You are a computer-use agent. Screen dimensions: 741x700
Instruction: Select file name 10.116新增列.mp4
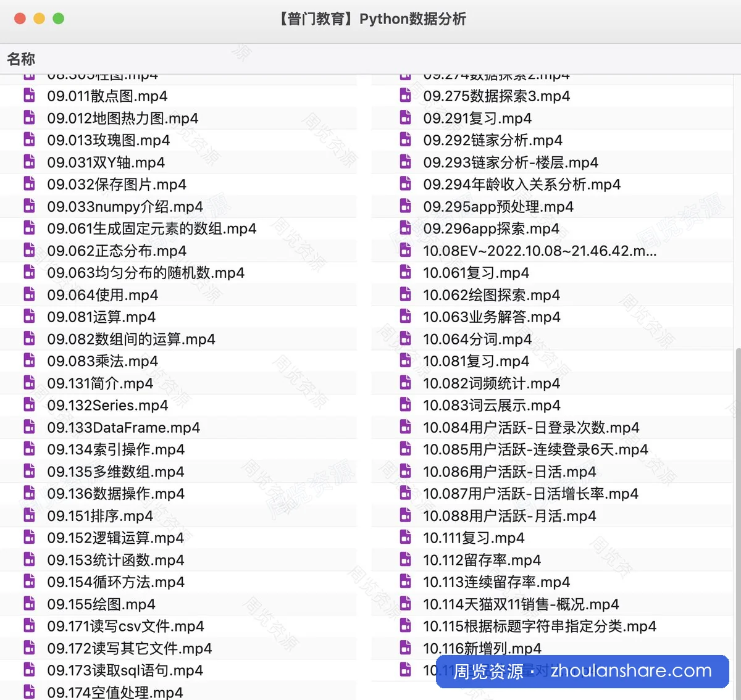pos(482,649)
